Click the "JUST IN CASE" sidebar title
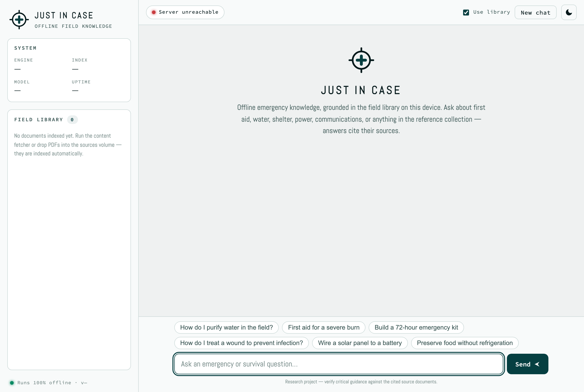 pos(64,15)
